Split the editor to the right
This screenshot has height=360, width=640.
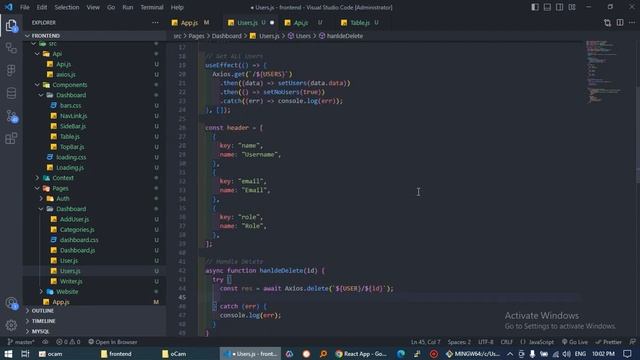(620, 23)
